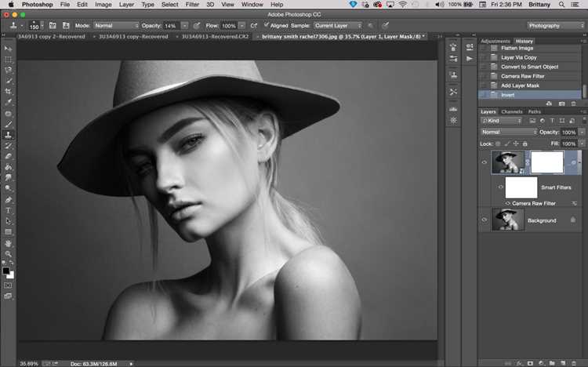Select the Eyedropper tool
The image size is (588, 367).
pos(9,102)
